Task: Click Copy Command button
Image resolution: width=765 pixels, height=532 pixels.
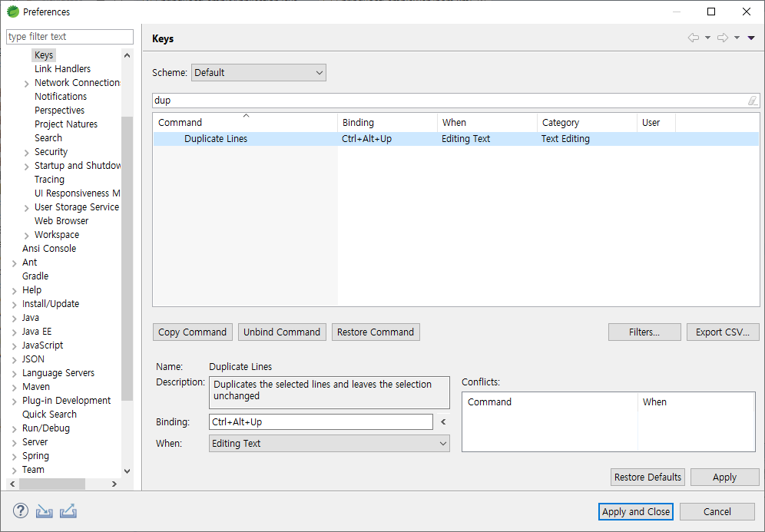Action: 192,332
